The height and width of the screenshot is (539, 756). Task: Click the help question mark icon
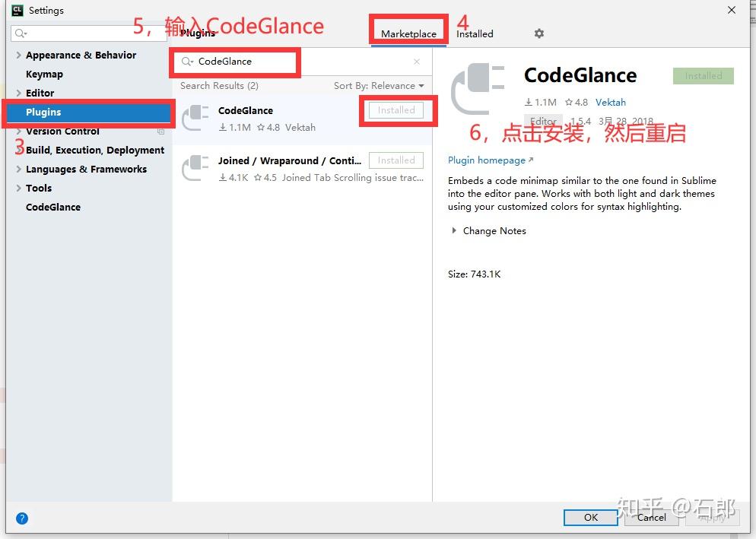tap(21, 518)
